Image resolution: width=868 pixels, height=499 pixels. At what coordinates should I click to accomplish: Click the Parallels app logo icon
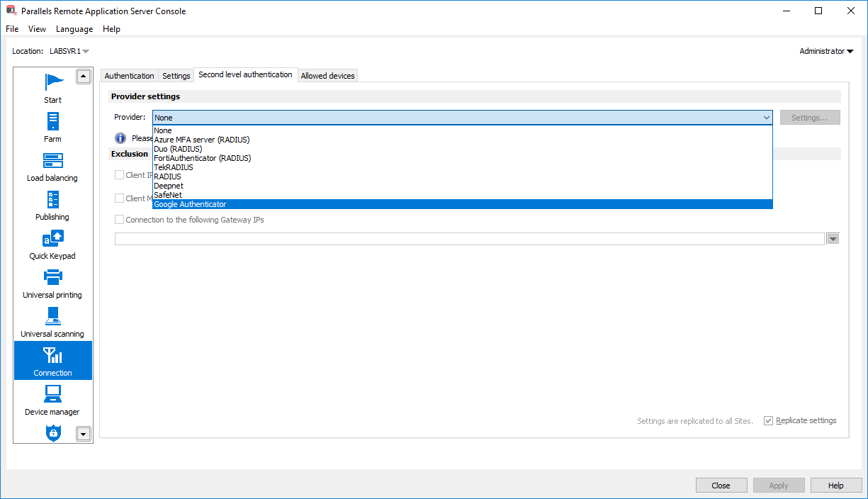(x=11, y=11)
